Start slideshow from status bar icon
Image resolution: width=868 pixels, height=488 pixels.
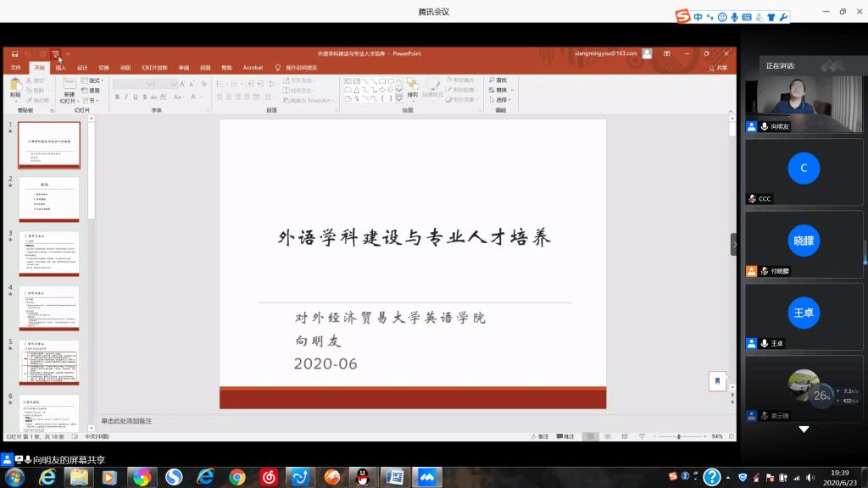click(x=641, y=436)
